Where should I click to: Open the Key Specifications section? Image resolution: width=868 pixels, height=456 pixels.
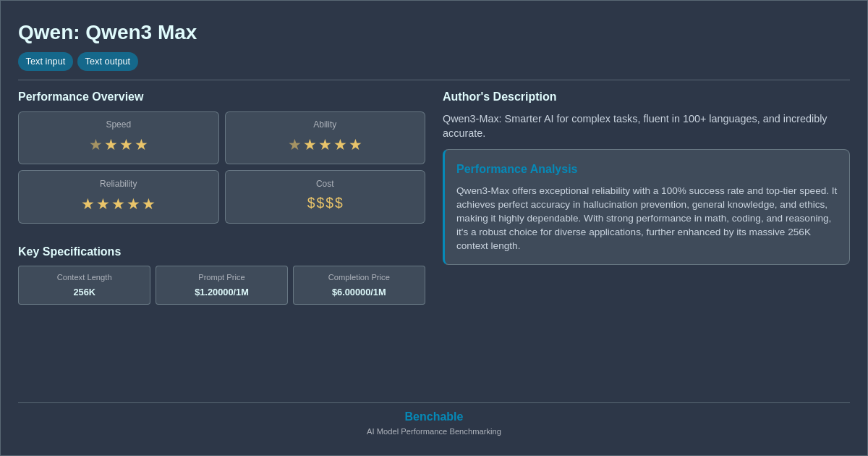coord(69,251)
